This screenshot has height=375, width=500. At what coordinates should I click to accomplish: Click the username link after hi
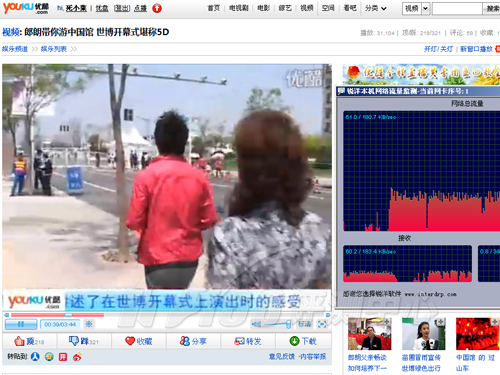click(76, 8)
